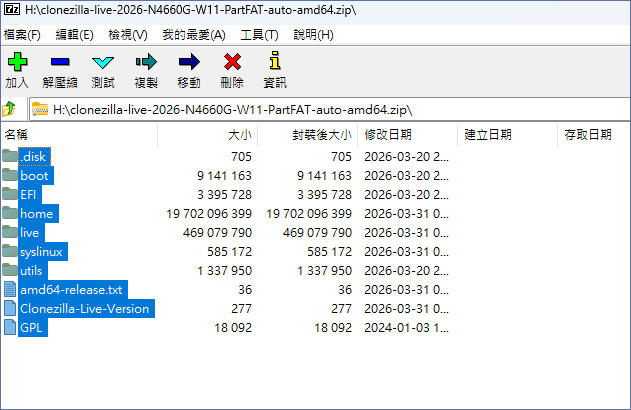Select the home folder entry
This screenshot has height=410, width=631.
click(x=36, y=214)
